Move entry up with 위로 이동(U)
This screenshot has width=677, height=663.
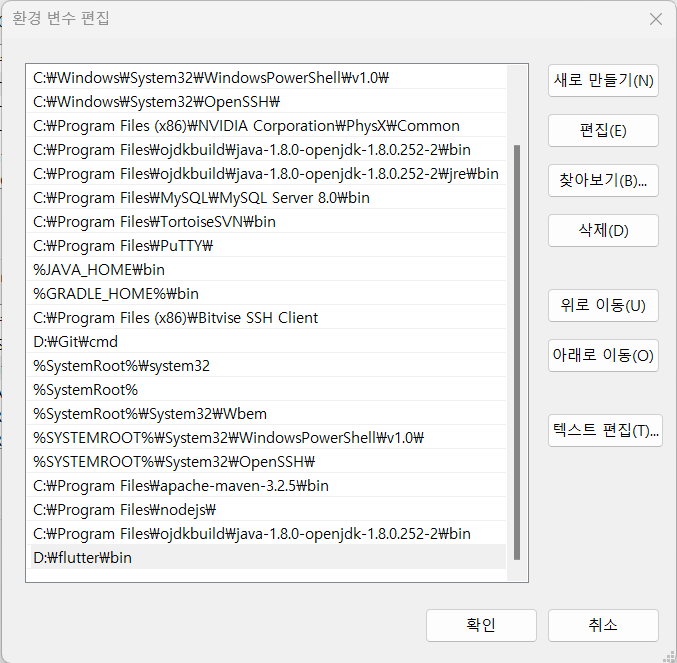point(603,306)
